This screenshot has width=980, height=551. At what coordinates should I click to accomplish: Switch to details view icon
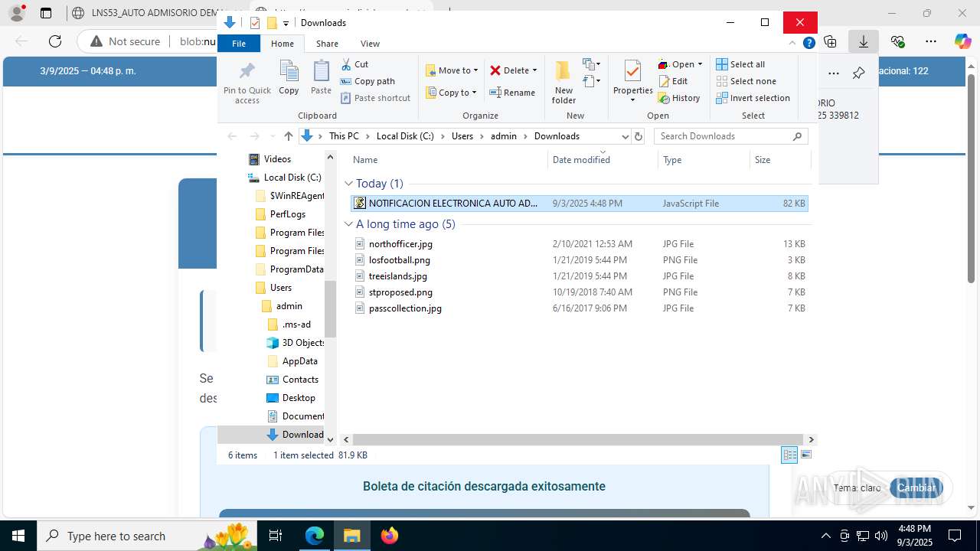coord(789,455)
